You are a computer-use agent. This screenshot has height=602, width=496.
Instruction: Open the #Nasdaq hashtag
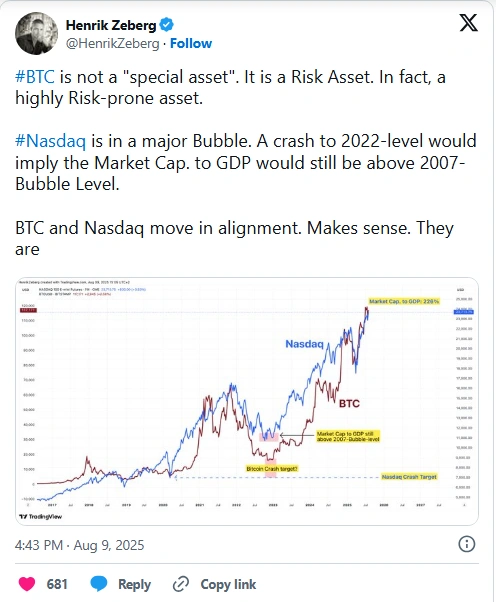pos(51,141)
